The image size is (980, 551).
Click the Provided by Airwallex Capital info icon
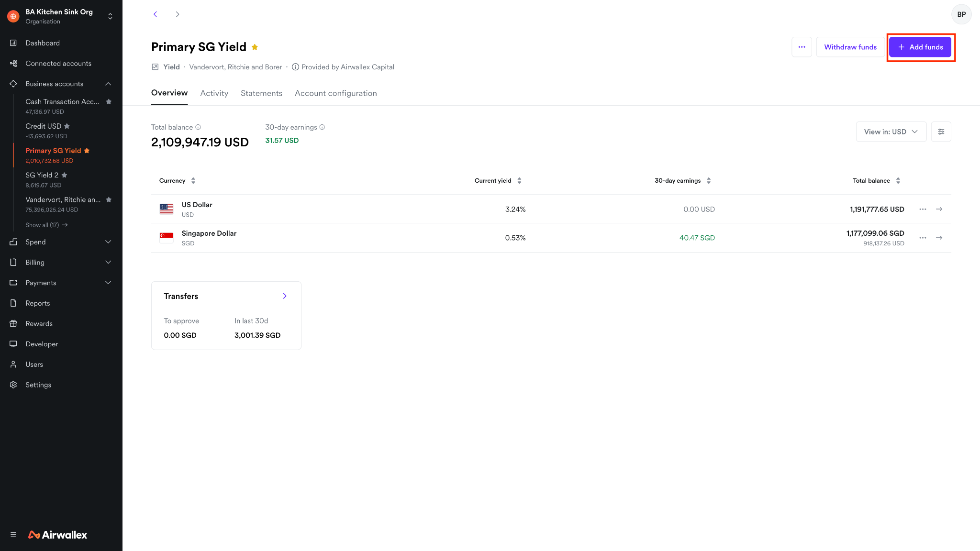(296, 67)
